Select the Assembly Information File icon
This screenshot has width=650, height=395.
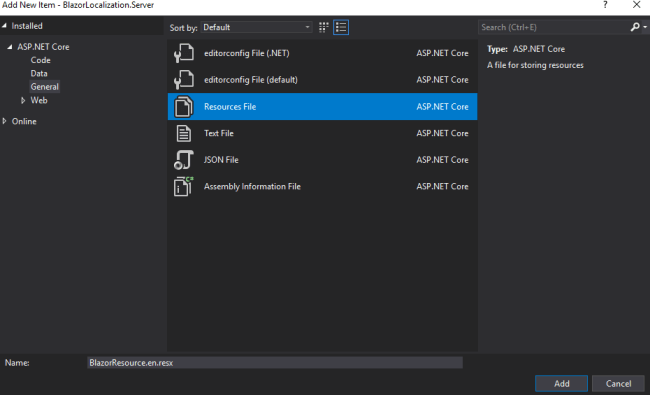coord(184,187)
